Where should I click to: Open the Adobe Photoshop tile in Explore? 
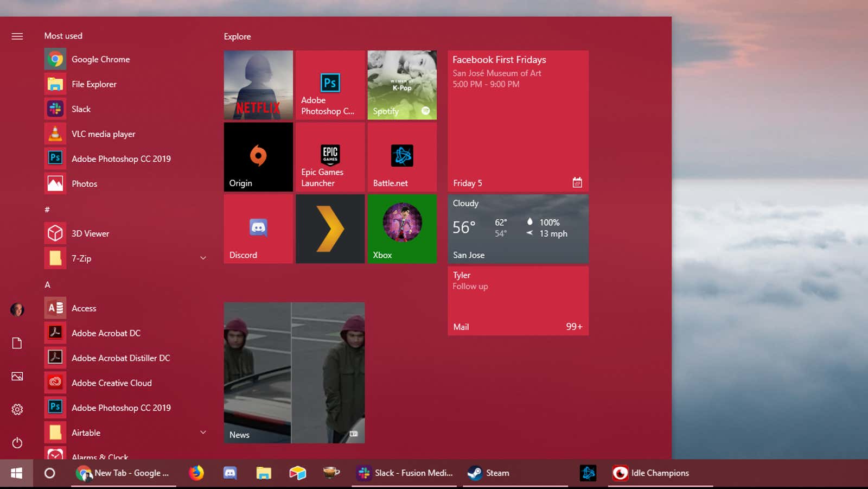[330, 85]
